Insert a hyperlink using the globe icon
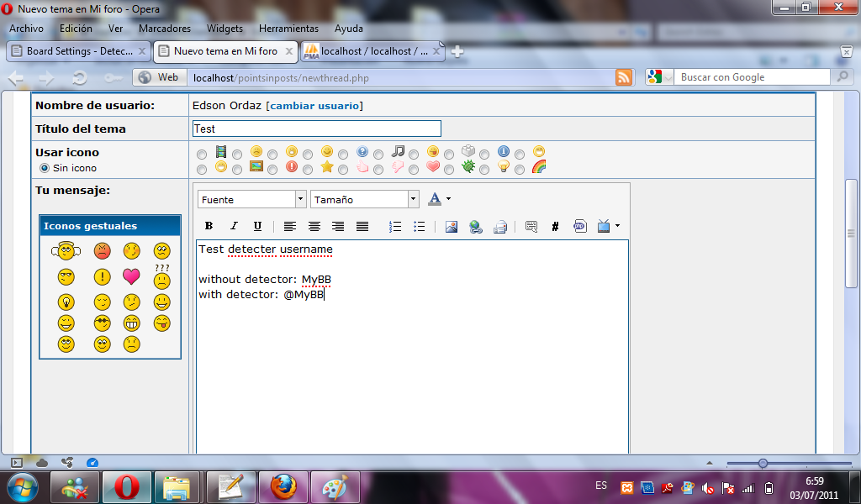This screenshot has height=504, width=861. [x=475, y=226]
